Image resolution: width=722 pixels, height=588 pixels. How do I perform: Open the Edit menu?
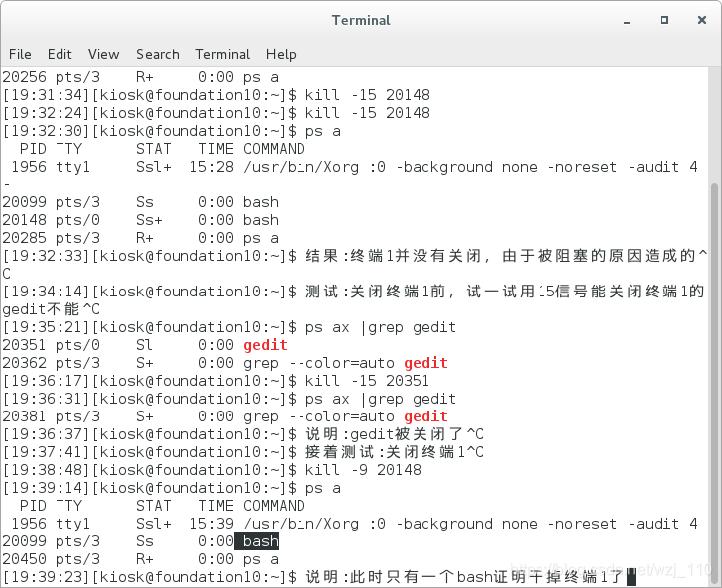[x=60, y=54]
